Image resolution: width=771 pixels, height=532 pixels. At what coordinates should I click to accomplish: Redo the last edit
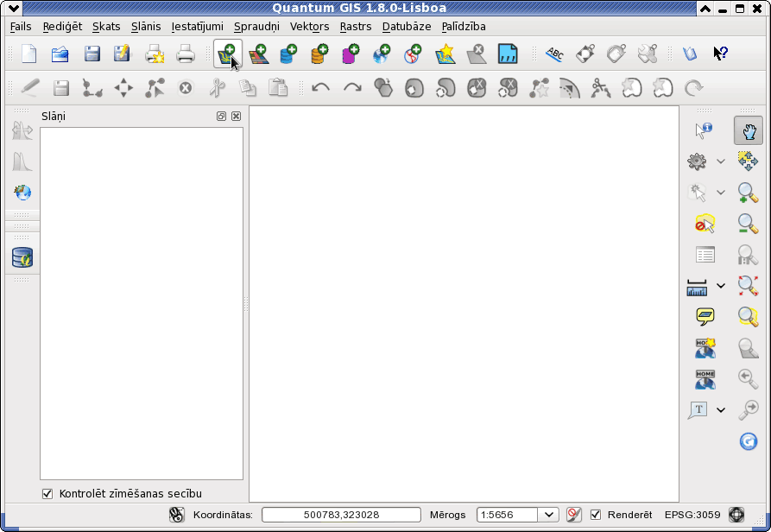[352, 88]
